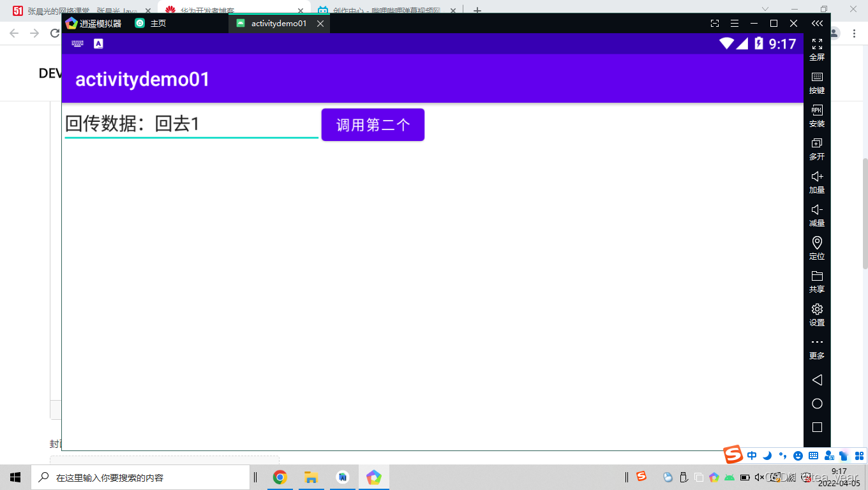Click the USB safely remove hardware tray icon
Image resolution: width=868 pixels, height=490 pixels.
tap(684, 477)
